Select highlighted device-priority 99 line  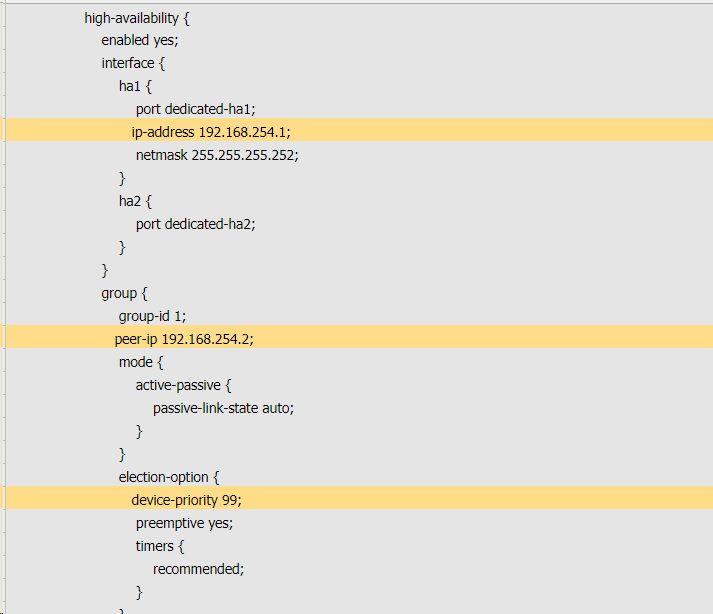tap(187, 500)
